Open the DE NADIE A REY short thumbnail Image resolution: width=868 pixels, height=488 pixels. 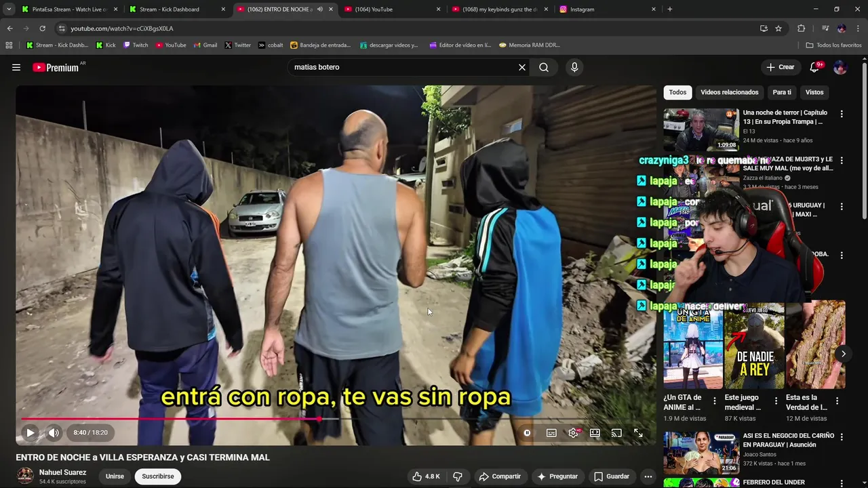click(754, 346)
